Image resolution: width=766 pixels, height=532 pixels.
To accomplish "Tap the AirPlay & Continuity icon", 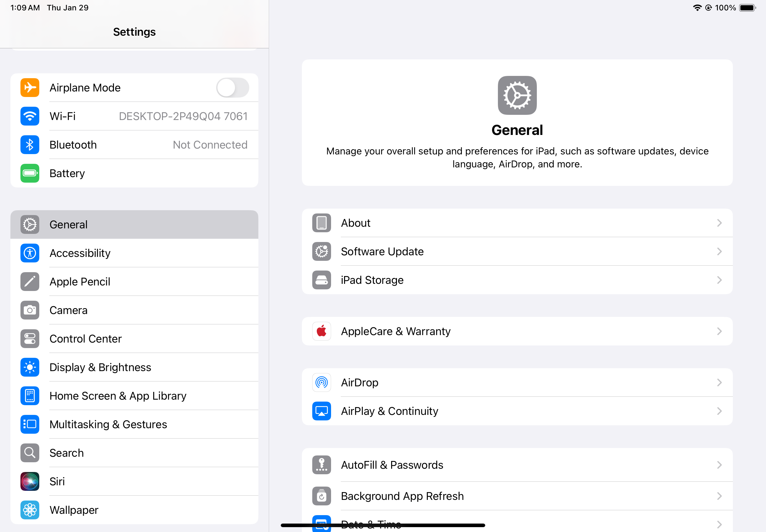I will tap(321, 411).
